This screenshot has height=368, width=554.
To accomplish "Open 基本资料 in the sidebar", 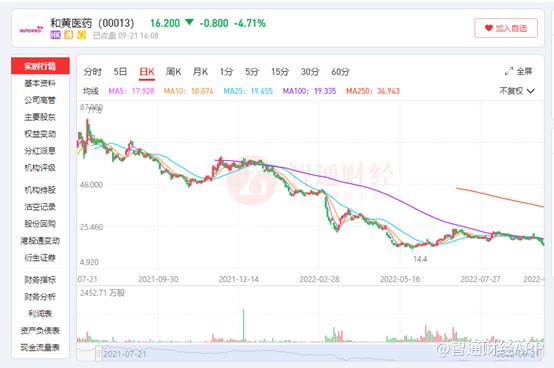I will pyautogui.click(x=40, y=83).
